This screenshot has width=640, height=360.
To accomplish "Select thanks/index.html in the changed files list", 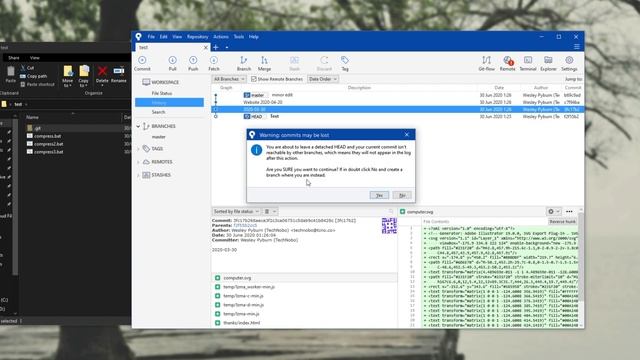I will [x=304, y=323].
